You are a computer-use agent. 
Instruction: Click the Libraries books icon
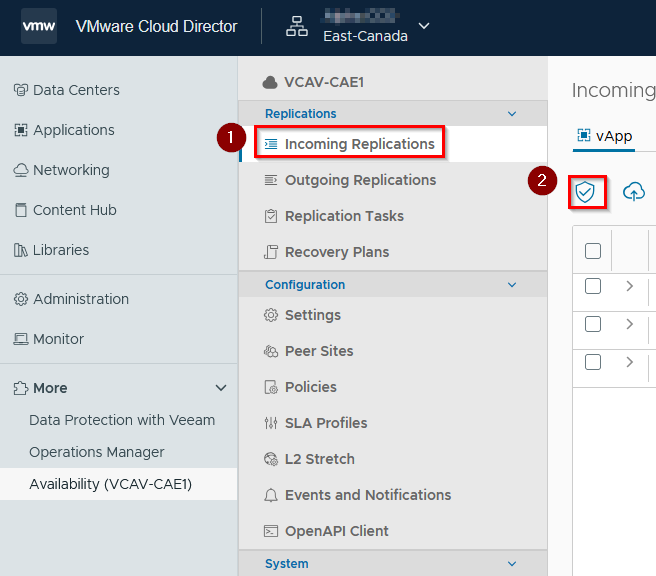click(20, 250)
